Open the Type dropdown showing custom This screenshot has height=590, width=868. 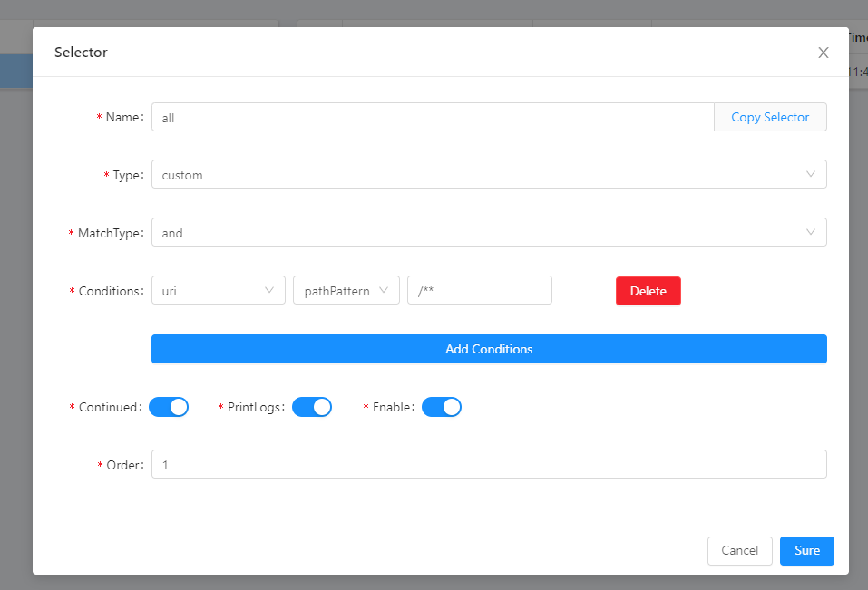point(489,175)
